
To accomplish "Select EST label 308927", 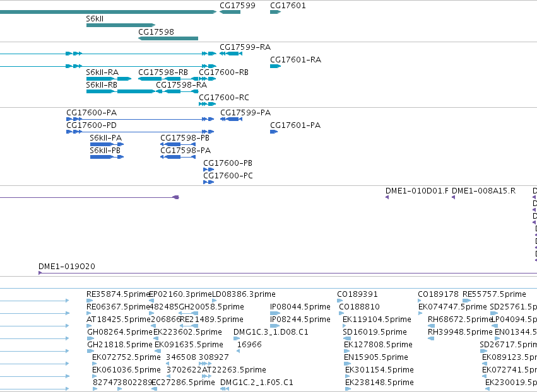I will coord(214,357).
